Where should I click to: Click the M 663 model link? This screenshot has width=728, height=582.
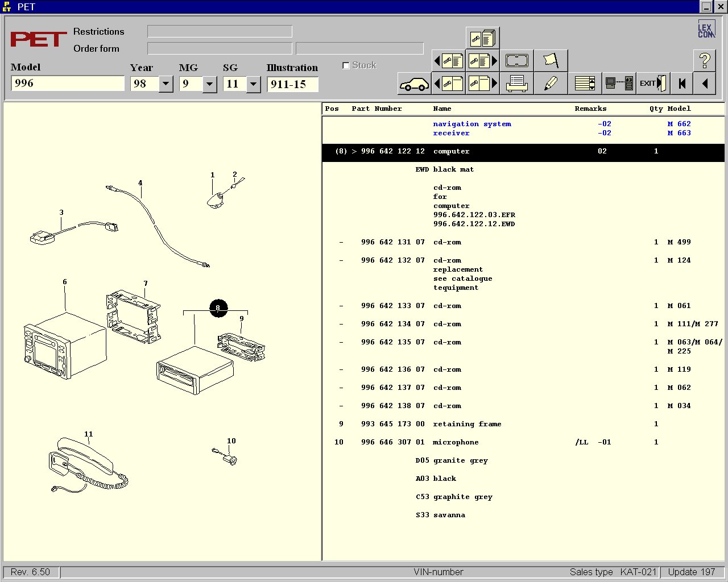(x=679, y=133)
